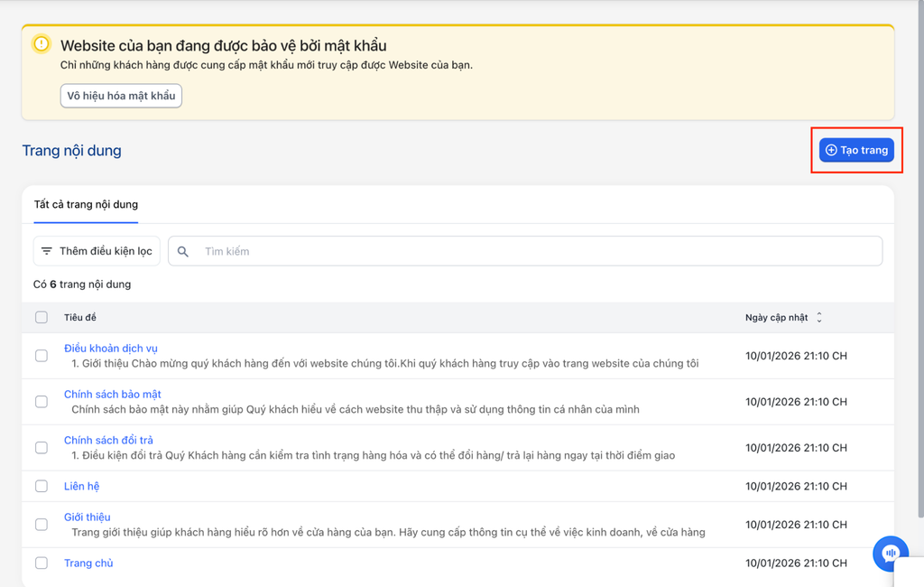Image resolution: width=924 pixels, height=587 pixels.
Task: Click the Tạo trang button
Action: 856,150
